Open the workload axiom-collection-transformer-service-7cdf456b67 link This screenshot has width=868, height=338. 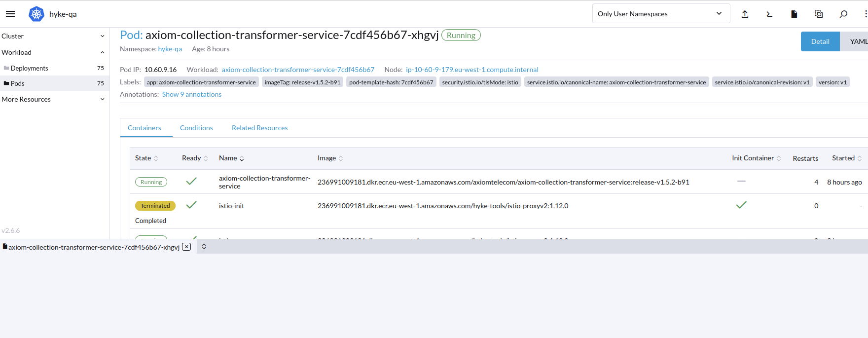[x=298, y=70]
